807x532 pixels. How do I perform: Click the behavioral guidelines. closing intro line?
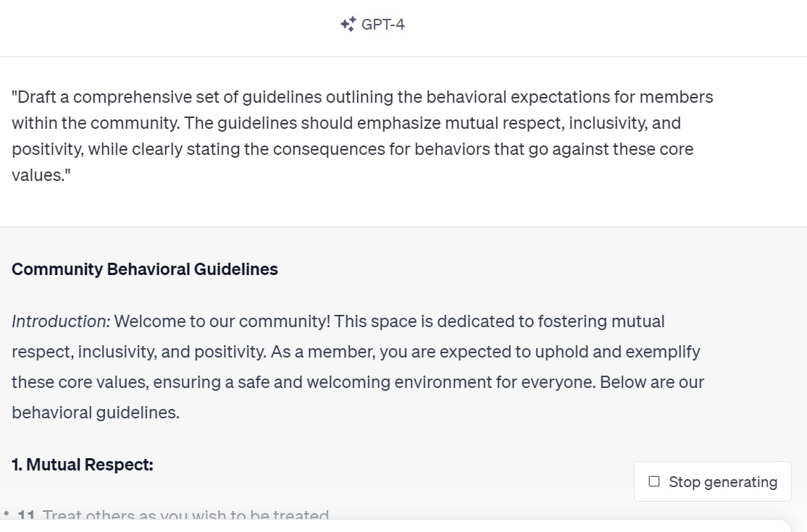[95, 413]
